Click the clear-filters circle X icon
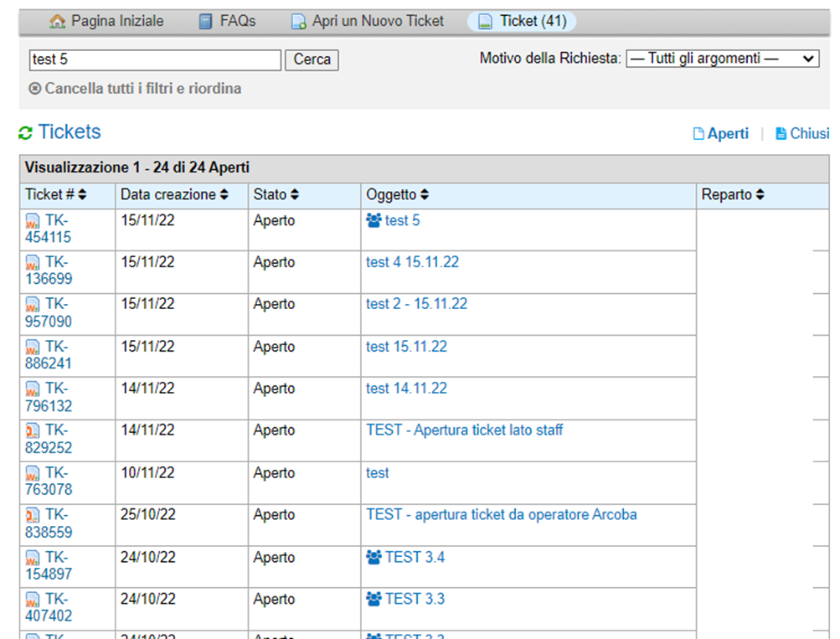Screen dimensions: 840x639 34,89
